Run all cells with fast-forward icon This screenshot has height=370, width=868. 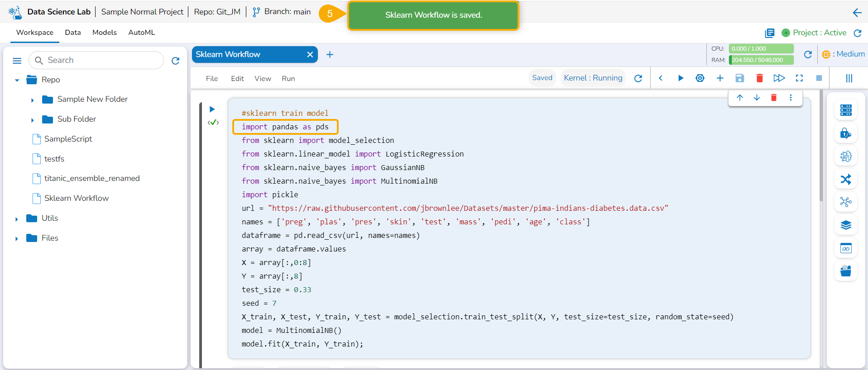pos(779,78)
